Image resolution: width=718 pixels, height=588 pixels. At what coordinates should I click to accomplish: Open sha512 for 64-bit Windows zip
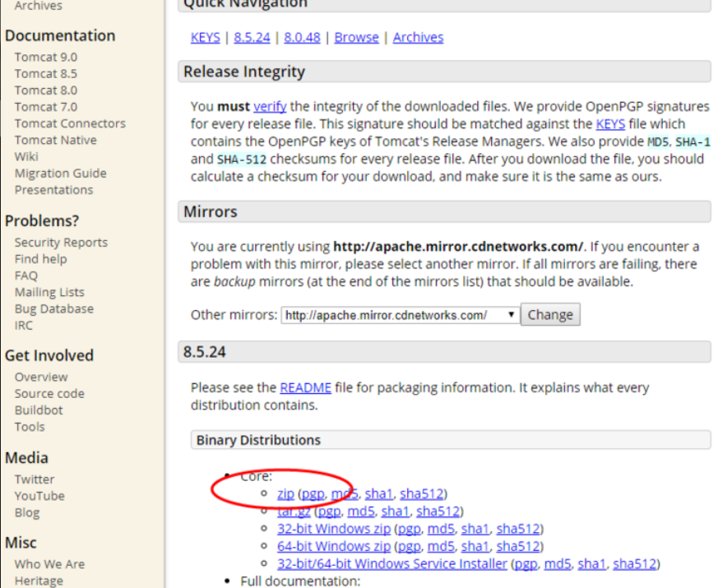tap(518, 546)
